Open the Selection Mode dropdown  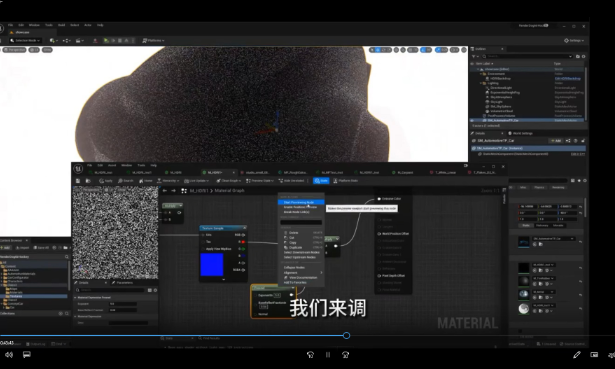coord(25,40)
